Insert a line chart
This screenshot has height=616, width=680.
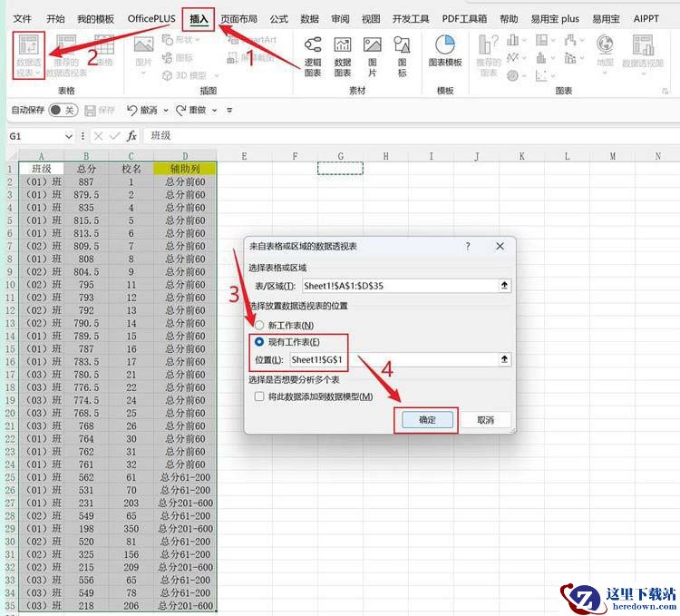(x=513, y=58)
